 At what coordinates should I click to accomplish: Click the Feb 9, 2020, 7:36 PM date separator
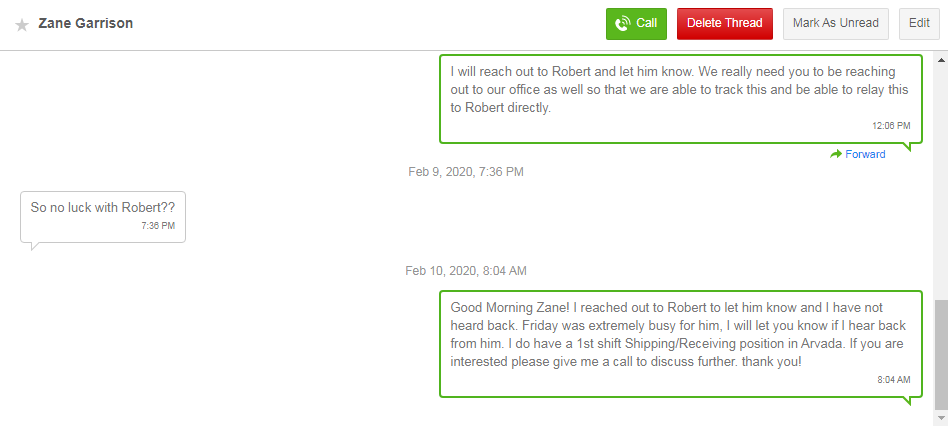[466, 172]
